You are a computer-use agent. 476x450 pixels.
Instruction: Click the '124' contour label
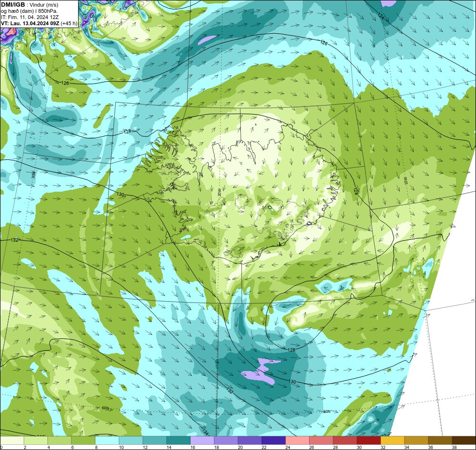point(381,17)
